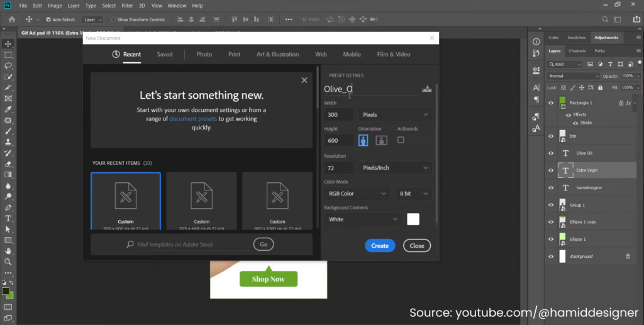Open the 8 bit depth dropdown
Viewport: 644px width, 325px height.
(414, 194)
